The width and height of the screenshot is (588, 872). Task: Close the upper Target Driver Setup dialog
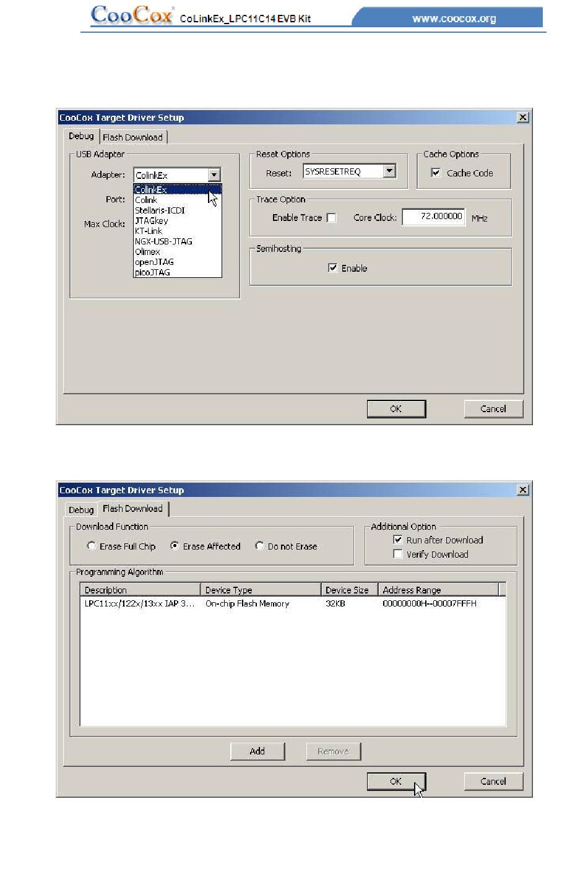click(x=523, y=117)
